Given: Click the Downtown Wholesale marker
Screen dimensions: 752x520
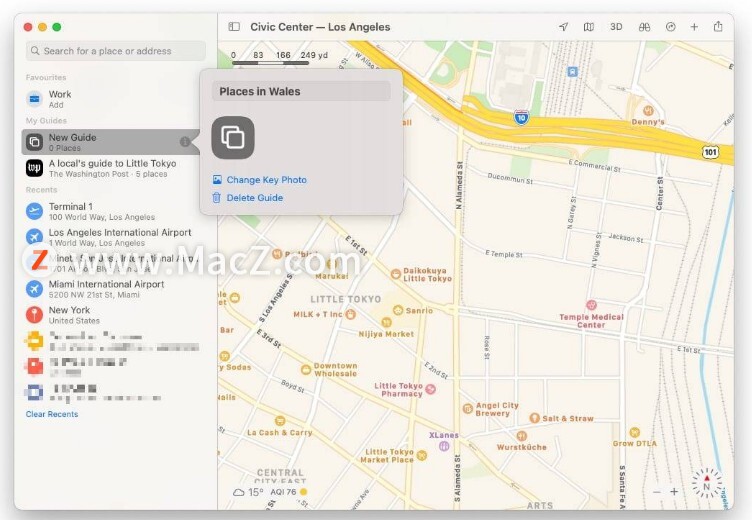Looking at the screenshot, I should (306, 369).
